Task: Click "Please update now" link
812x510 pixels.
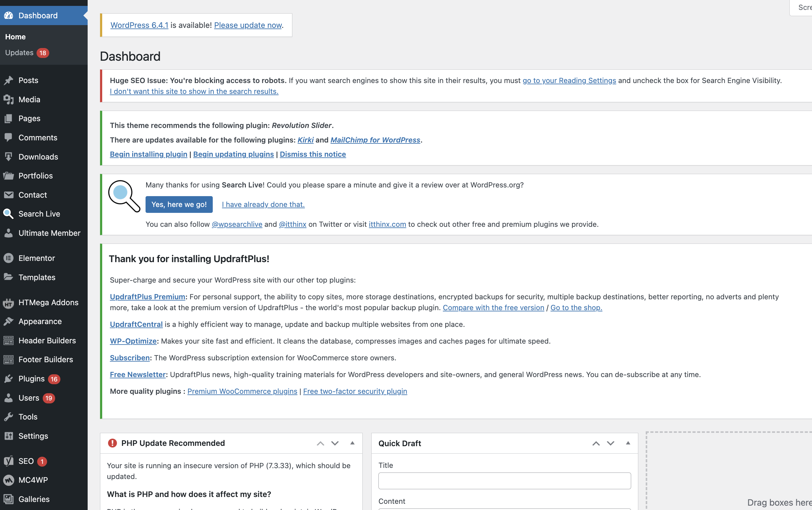Action: [248, 25]
